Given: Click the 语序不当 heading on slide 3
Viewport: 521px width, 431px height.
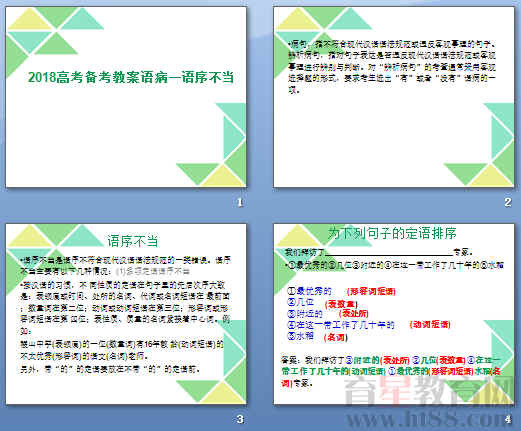Looking at the screenshot, I should [133, 241].
